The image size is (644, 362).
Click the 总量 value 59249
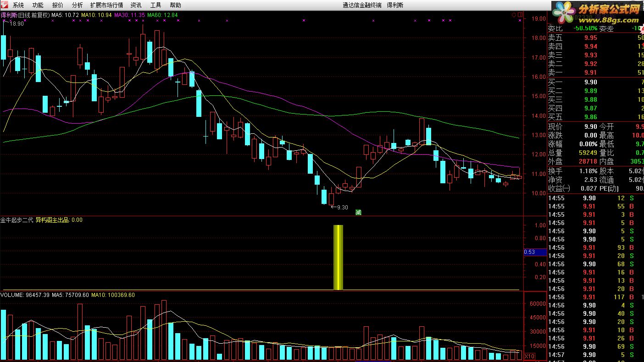(x=587, y=153)
